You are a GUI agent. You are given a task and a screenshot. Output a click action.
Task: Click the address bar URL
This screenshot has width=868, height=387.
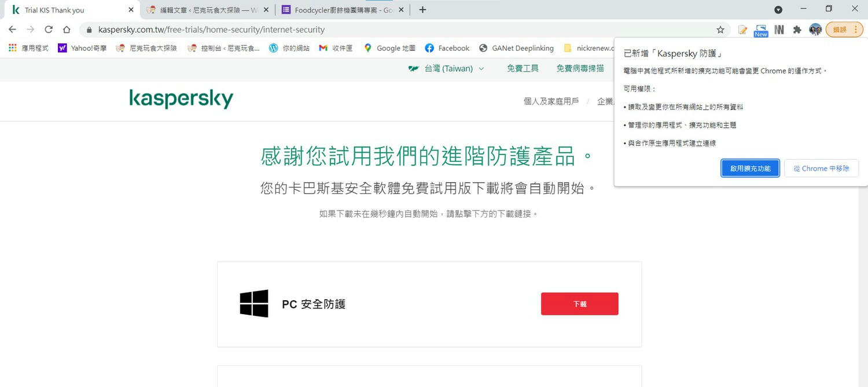211,30
